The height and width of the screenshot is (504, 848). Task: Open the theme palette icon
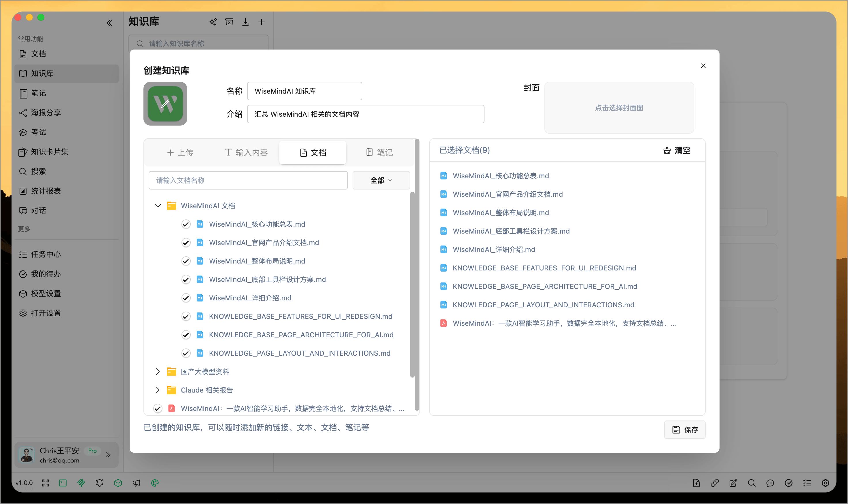(155, 483)
